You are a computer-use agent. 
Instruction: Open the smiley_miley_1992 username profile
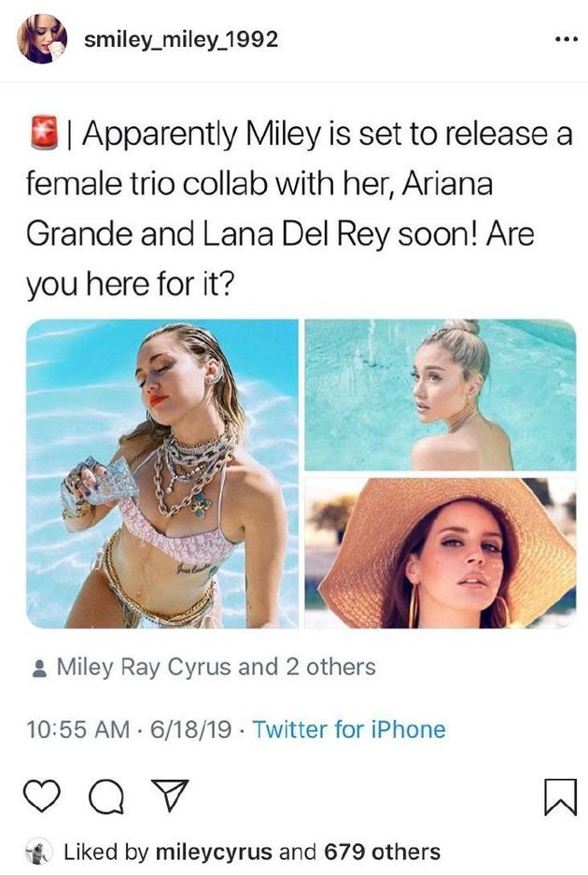181,39
